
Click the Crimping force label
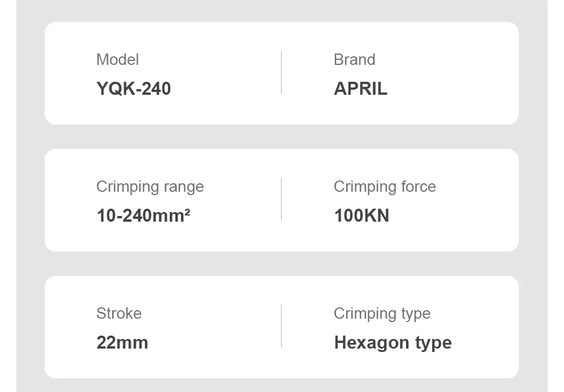[x=385, y=187]
